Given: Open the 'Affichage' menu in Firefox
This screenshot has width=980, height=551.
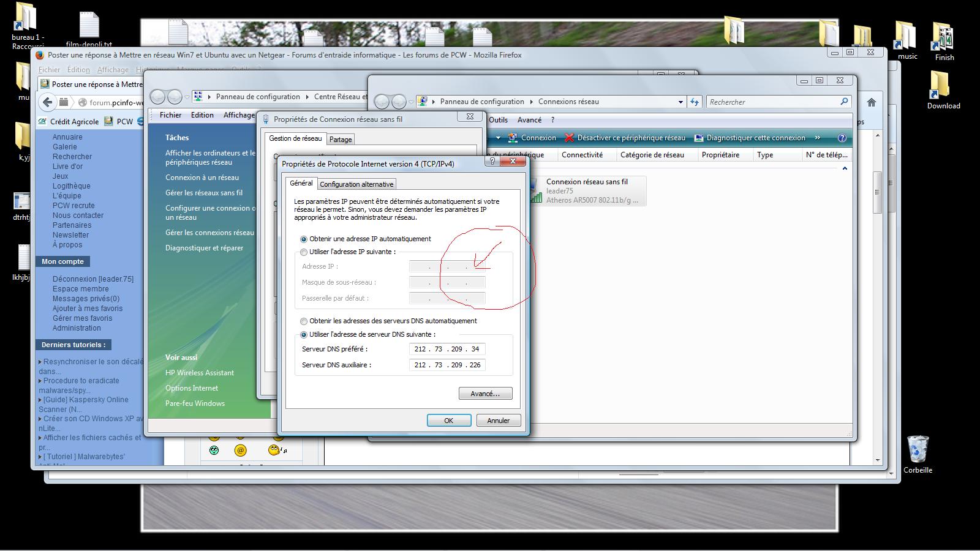Looking at the screenshot, I should click(x=113, y=70).
